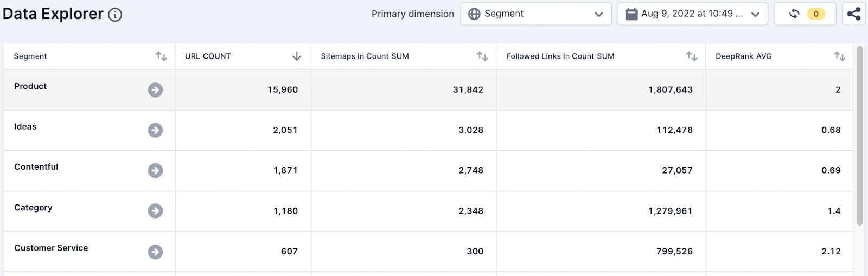Screen dimensions: 868x276
Task: Select the Sitemaps In Count SUM header
Action: [365, 56]
